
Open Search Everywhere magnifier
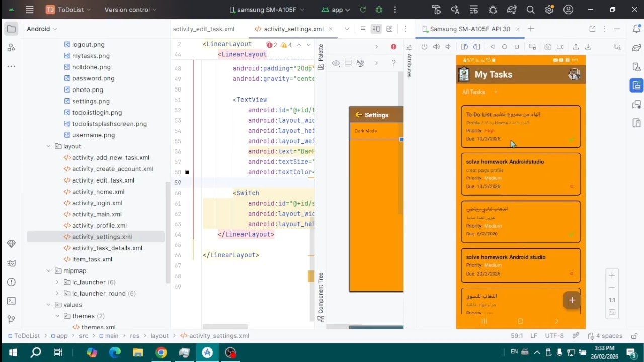pos(530,10)
